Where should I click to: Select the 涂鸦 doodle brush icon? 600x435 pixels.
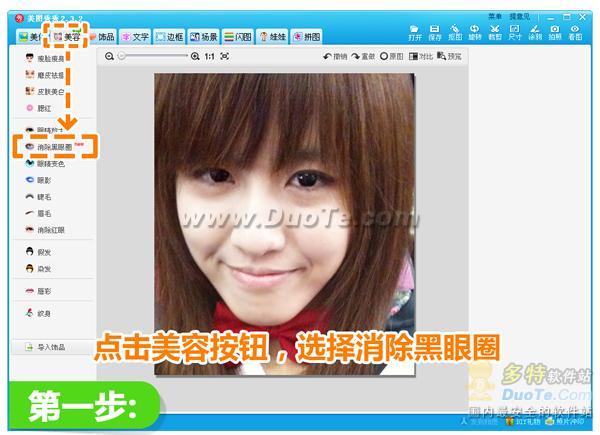pos(535,33)
